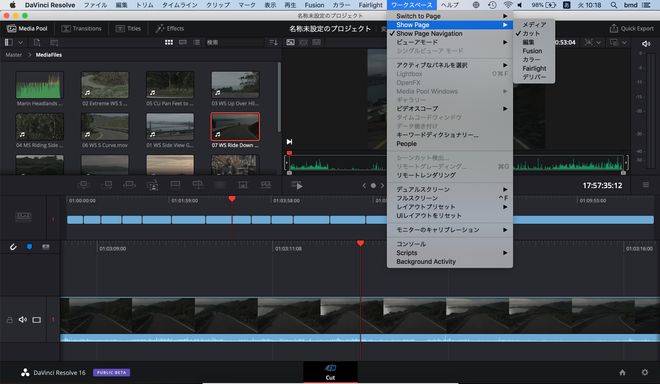Viewport: 660px width, 384px height.
Task: Expand the レイアウトプリセット submenu
Action: 450,207
